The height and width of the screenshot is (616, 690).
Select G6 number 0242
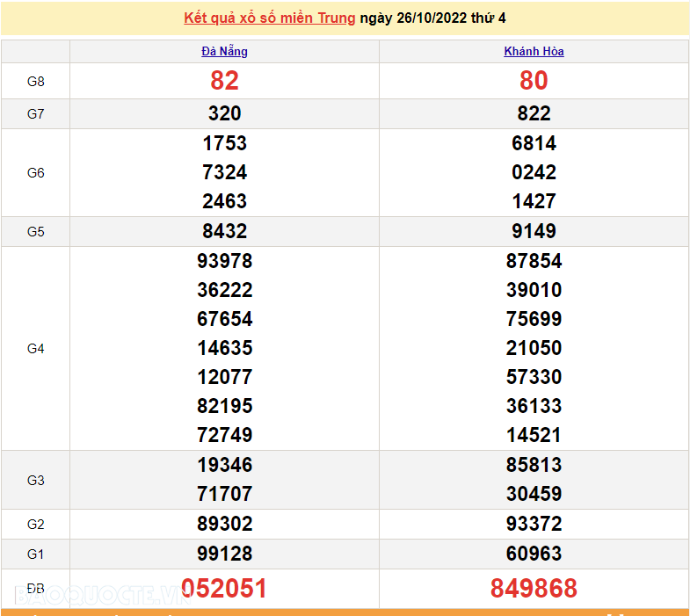pyautogui.click(x=534, y=172)
